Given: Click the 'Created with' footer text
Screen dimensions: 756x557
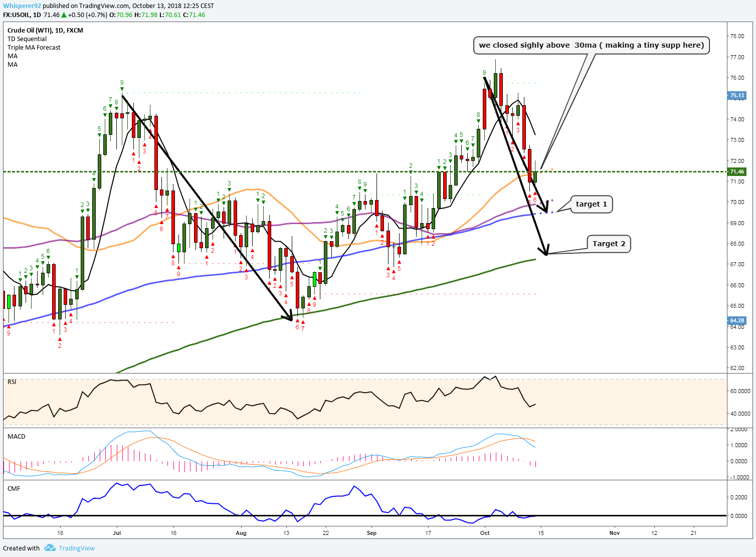Looking at the screenshot, I should [21, 548].
